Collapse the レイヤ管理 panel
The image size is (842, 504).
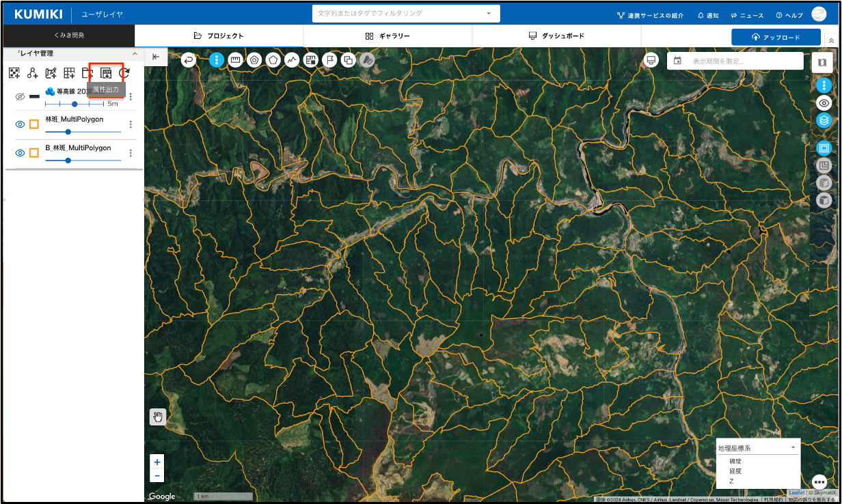click(135, 53)
